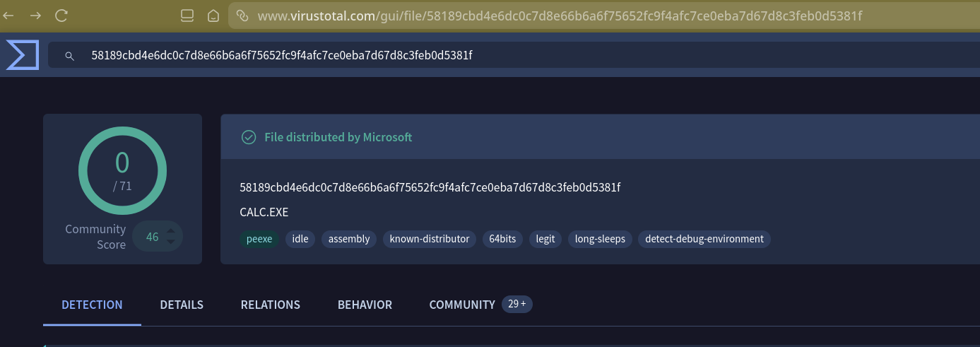The width and height of the screenshot is (980, 347).
Task: Select the long-sleeps tag
Action: [x=600, y=239]
